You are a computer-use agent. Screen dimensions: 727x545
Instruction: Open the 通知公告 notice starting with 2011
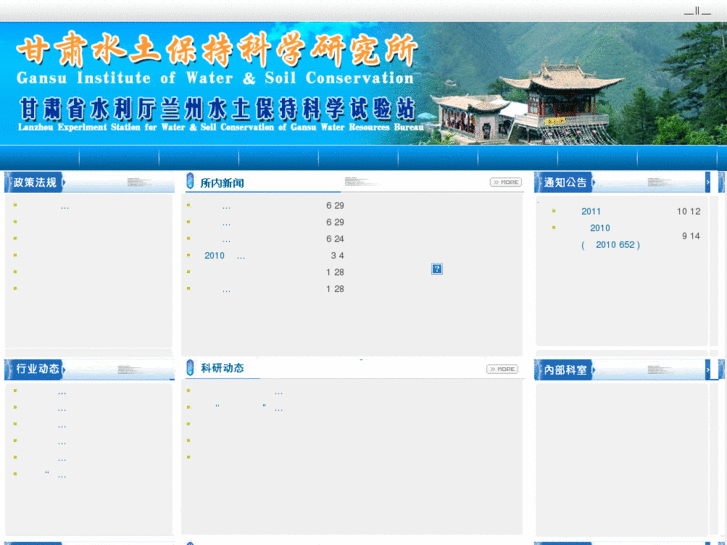591,212
